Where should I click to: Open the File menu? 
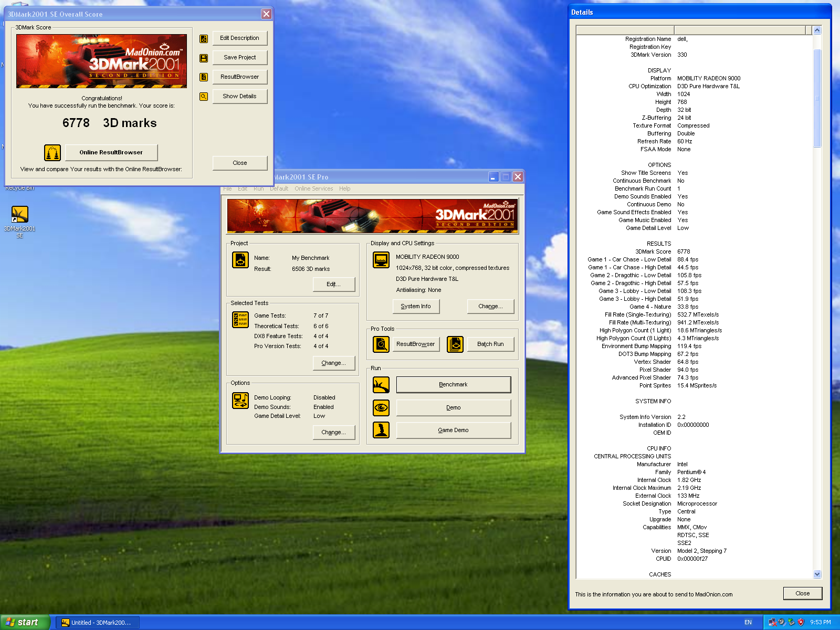(x=227, y=189)
